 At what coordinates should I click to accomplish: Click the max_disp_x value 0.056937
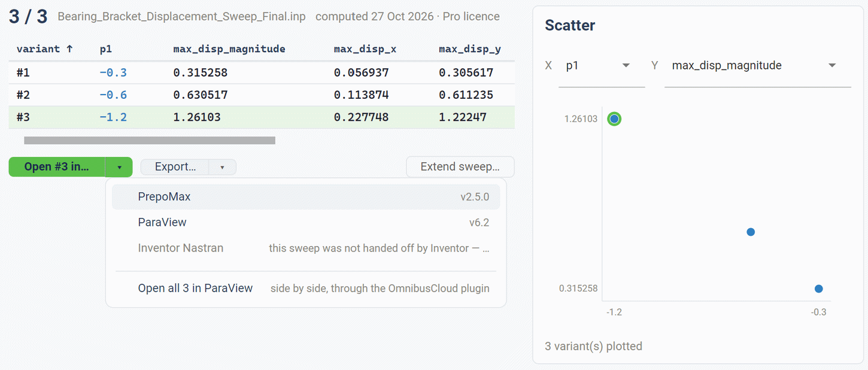pyautogui.click(x=361, y=73)
